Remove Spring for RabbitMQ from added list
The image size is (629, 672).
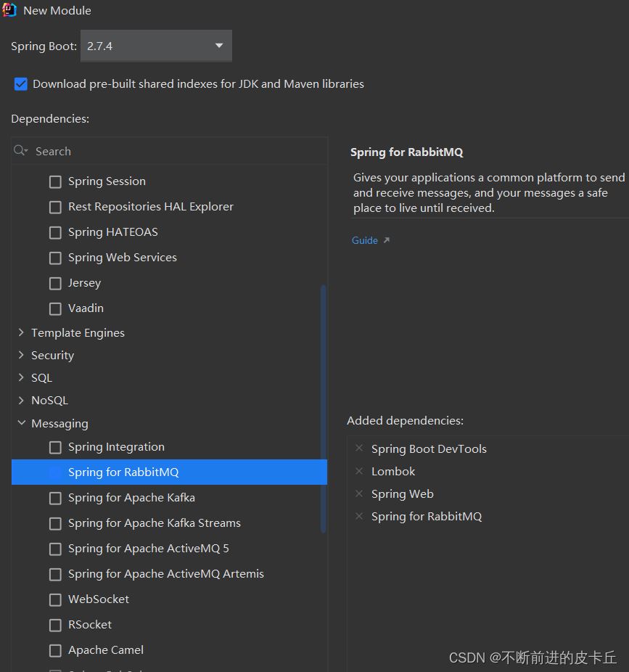click(359, 516)
